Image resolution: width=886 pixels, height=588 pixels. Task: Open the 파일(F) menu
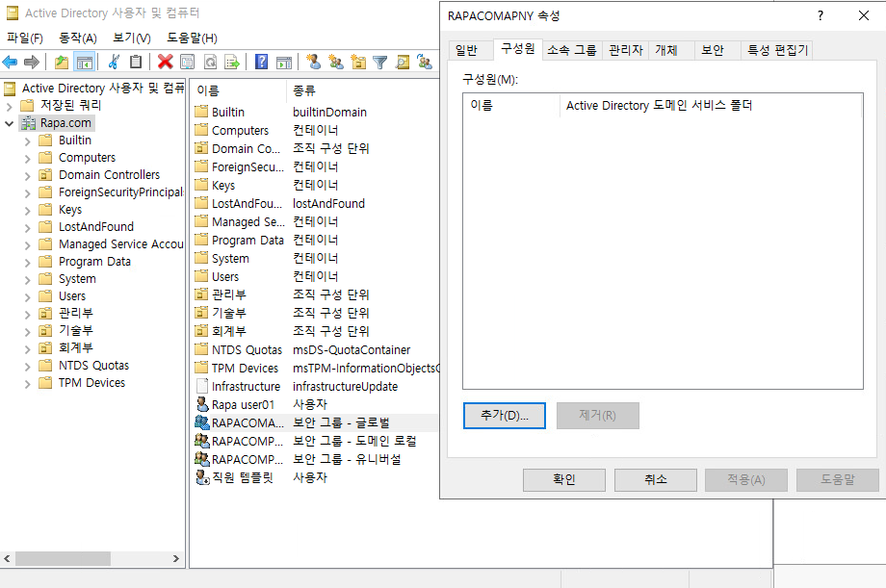(25, 38)
